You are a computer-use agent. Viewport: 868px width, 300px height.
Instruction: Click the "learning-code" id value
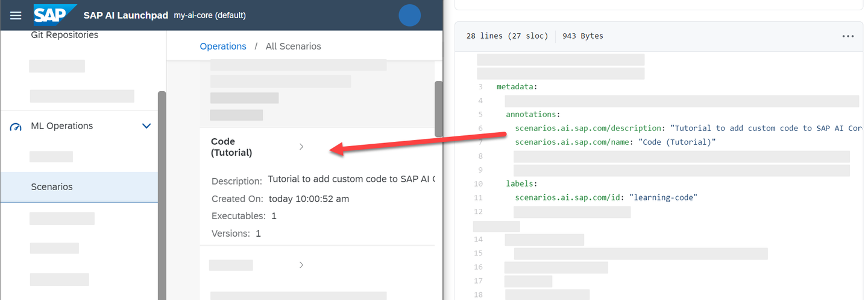click(663, 198)
